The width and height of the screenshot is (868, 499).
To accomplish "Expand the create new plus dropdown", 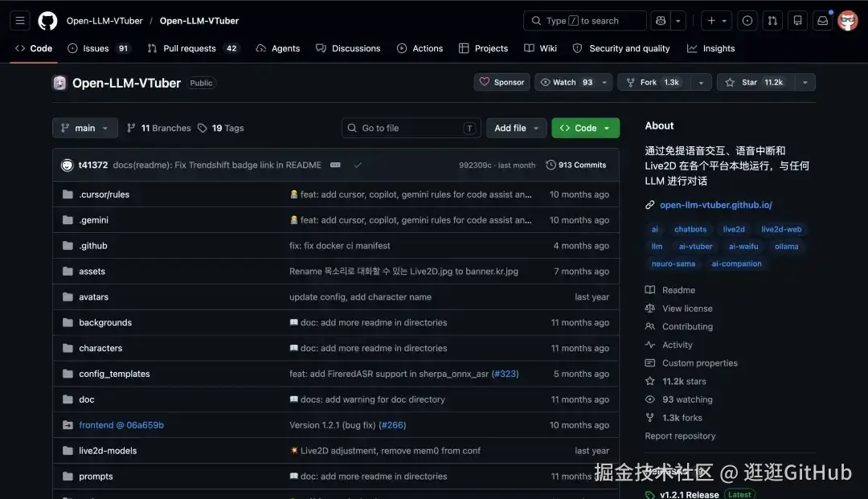I will tap(717, 21).
